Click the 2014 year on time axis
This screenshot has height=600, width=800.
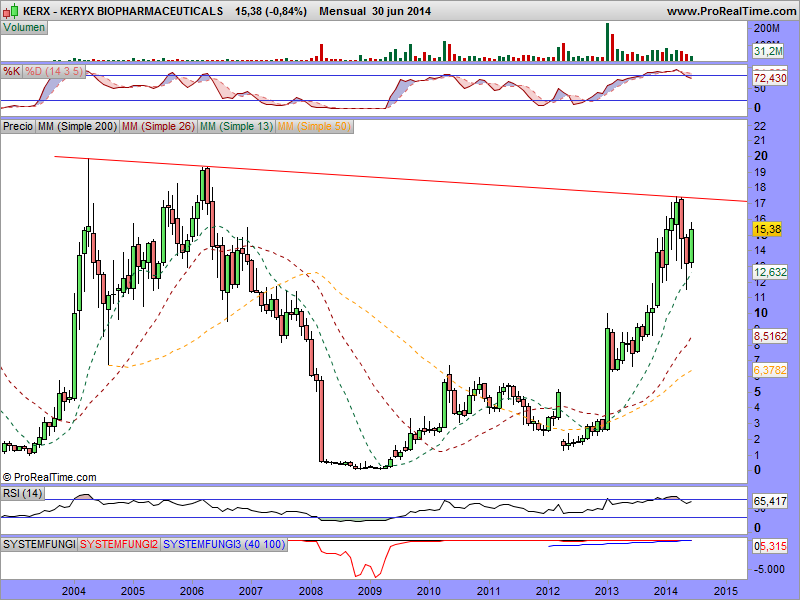tap(666, 591)
